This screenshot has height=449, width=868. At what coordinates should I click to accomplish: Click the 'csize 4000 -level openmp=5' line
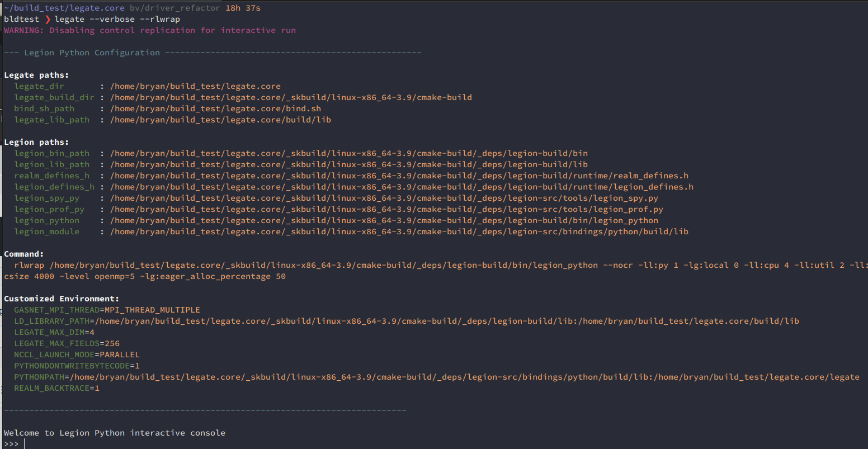pyautogui.click(x=145, y=276)
